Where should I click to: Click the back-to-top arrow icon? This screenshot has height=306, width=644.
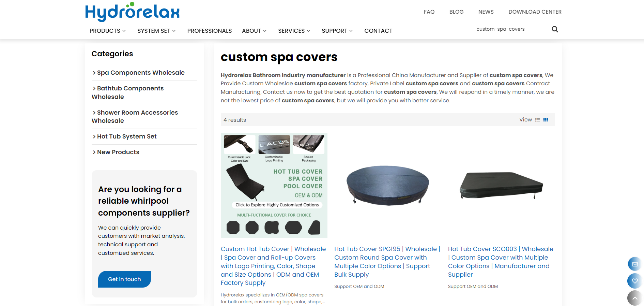point(635,298)
